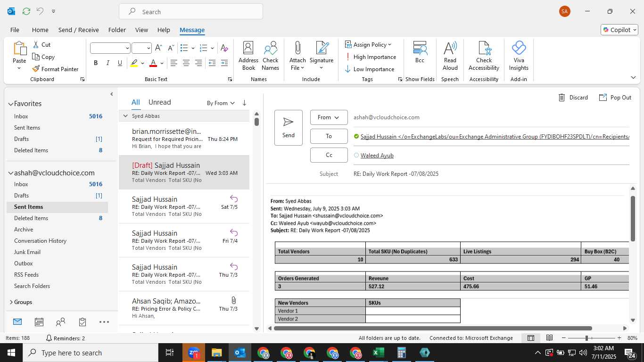Toggle the bullets list

184,48
